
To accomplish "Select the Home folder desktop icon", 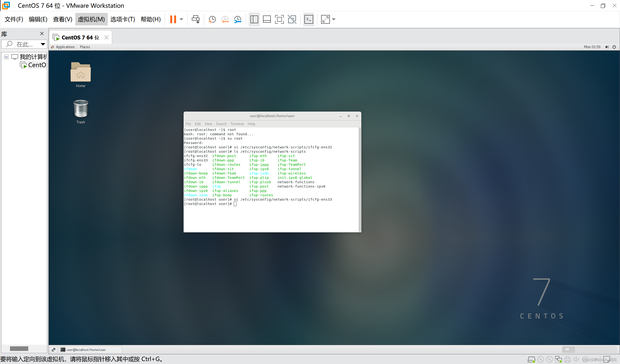I will pos(81,75).
